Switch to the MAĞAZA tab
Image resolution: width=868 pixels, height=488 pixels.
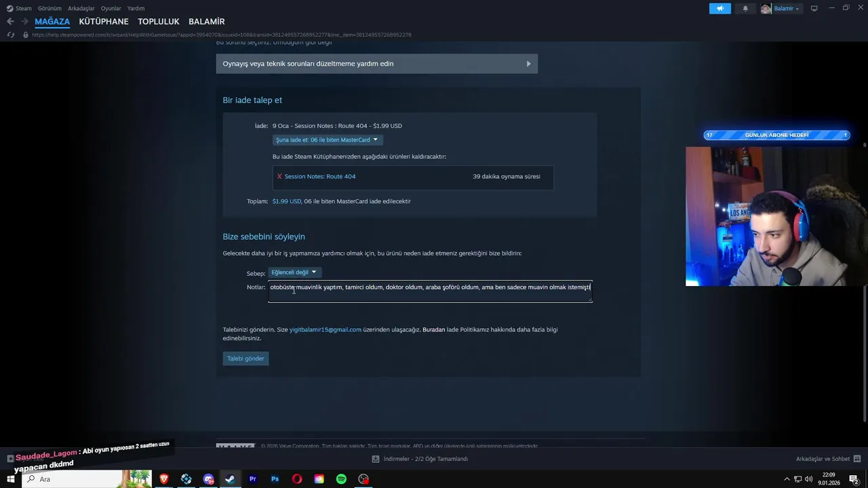(x=52, y=22)
